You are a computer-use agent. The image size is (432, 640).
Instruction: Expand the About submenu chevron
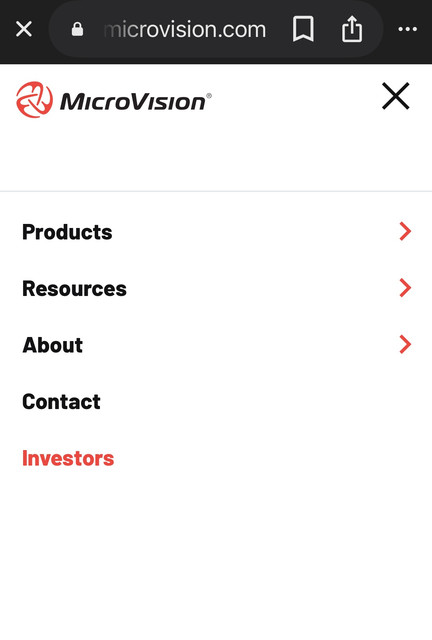405,344
